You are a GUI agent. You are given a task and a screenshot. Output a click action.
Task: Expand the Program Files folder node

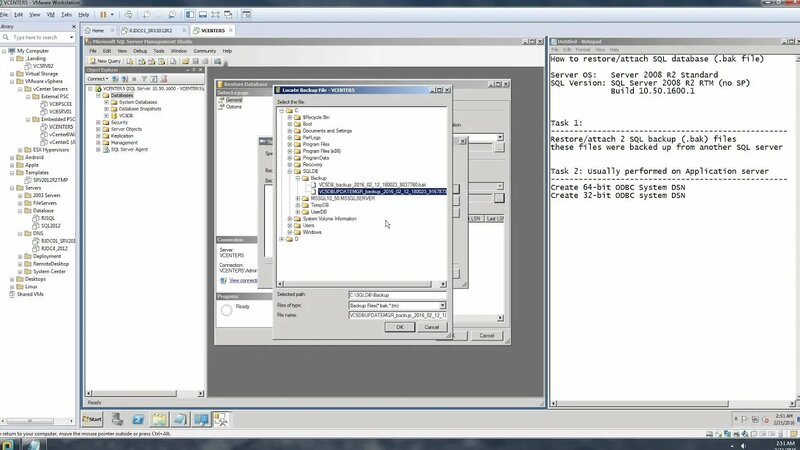[290, 144]
